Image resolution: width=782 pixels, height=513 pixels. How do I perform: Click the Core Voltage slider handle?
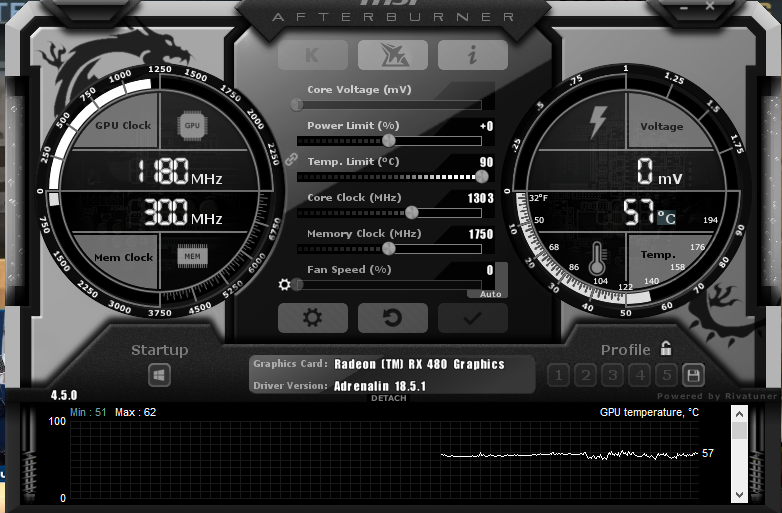click(x=297, y=105)
